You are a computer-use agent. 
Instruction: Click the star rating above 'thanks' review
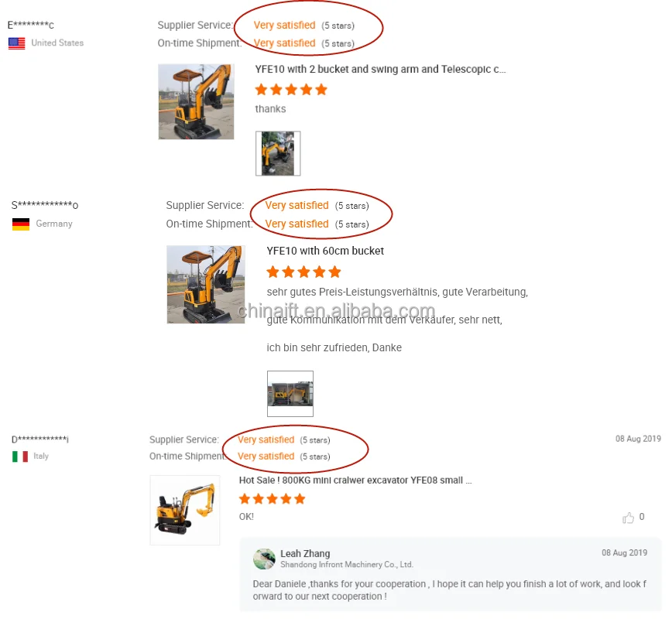click(291, 90)
